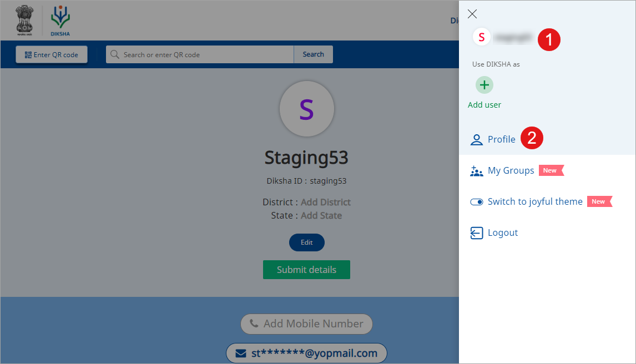Click Add Mobile Number pill
636x364 pixels.
[x=306, y=324]
